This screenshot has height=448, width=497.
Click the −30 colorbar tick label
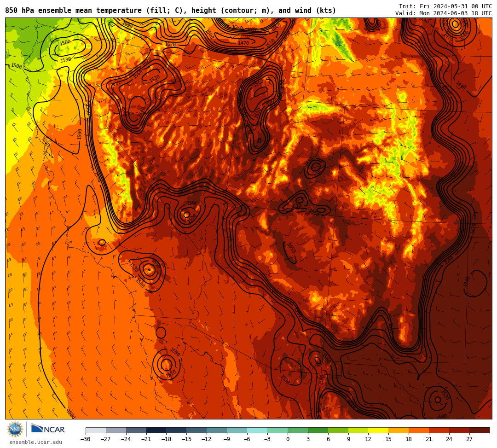point(86,439)
